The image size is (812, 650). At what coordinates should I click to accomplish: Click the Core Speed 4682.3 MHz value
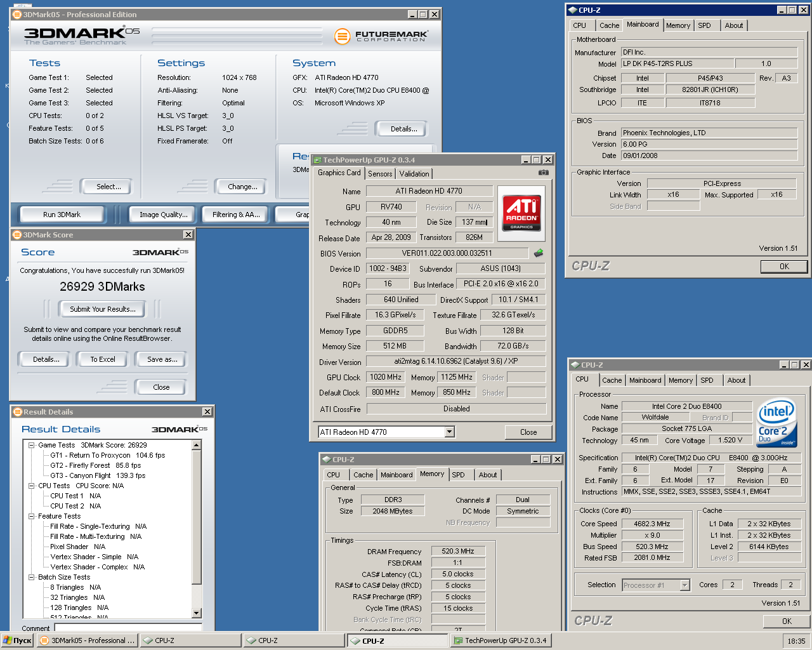tap(652, 524)
